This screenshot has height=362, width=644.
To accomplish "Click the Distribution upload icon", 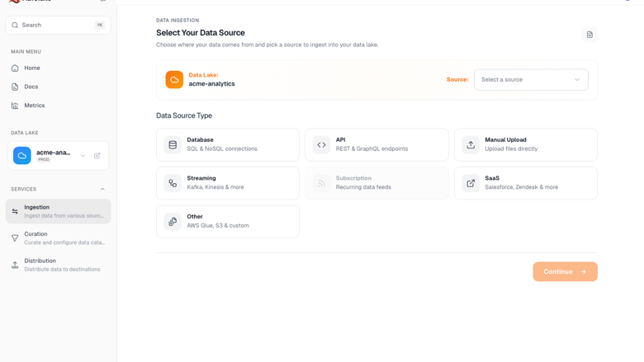I will tap(15, 266).
